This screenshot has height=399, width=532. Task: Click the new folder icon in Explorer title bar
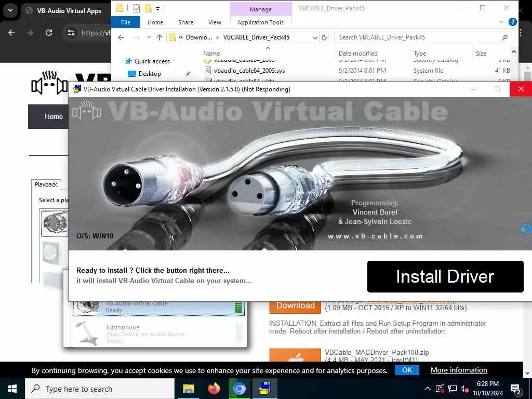point(148,8)
